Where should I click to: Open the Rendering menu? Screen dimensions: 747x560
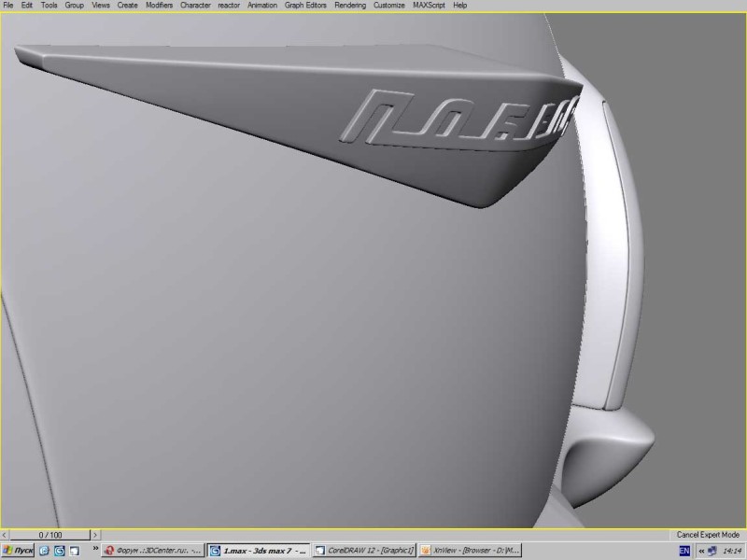tap(350, 6)
